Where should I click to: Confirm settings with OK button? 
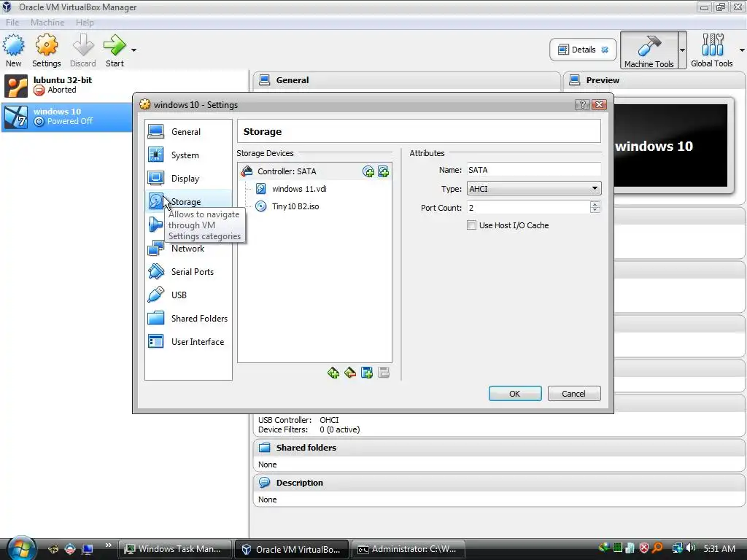(x=515, y=394)
